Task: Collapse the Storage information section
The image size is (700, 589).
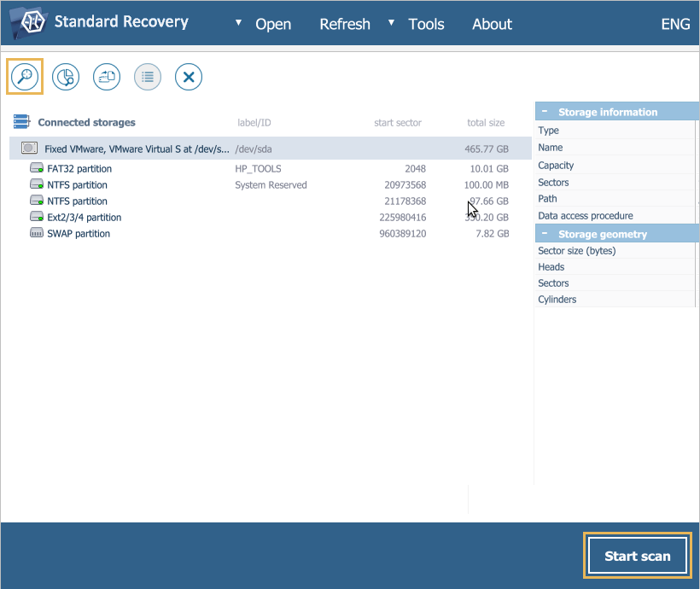Action: pos(545,112)
